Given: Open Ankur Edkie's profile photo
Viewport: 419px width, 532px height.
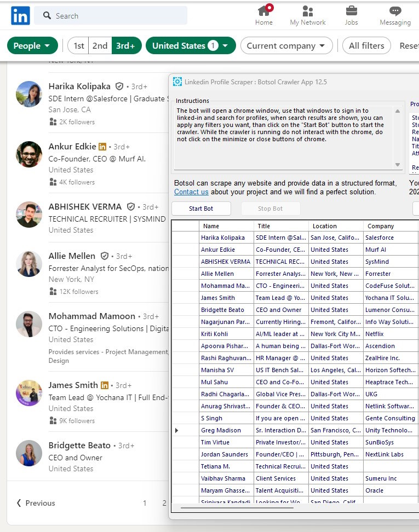Looking at the screenshot, I should click(x=29, y=154).
